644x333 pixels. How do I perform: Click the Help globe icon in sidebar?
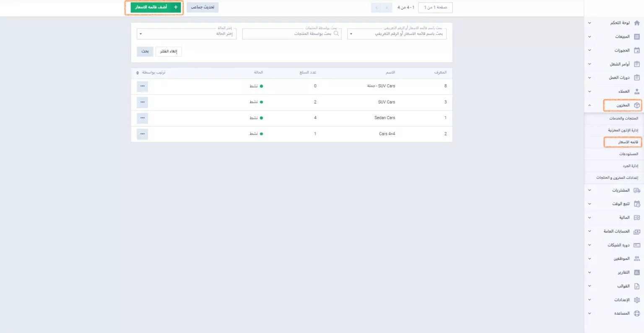click(636, 313)
